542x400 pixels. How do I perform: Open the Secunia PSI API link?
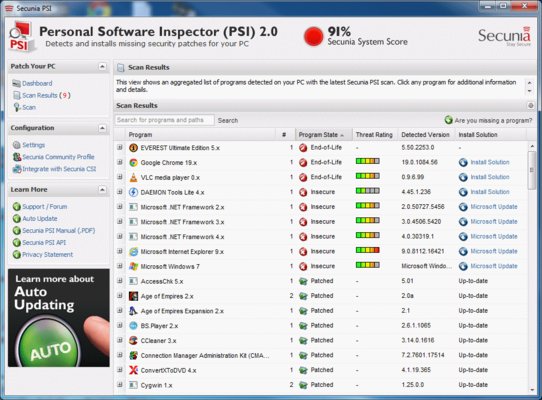[x=44, y=243]
